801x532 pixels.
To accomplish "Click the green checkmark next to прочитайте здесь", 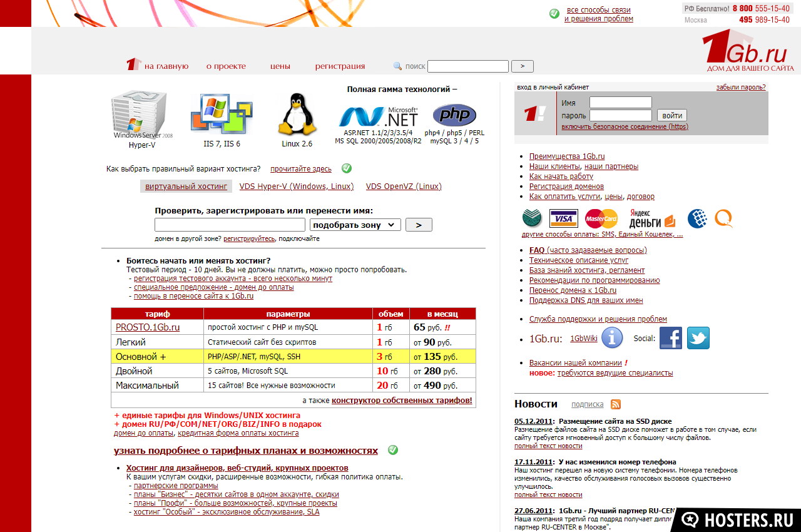I will (x=347, y=168).
